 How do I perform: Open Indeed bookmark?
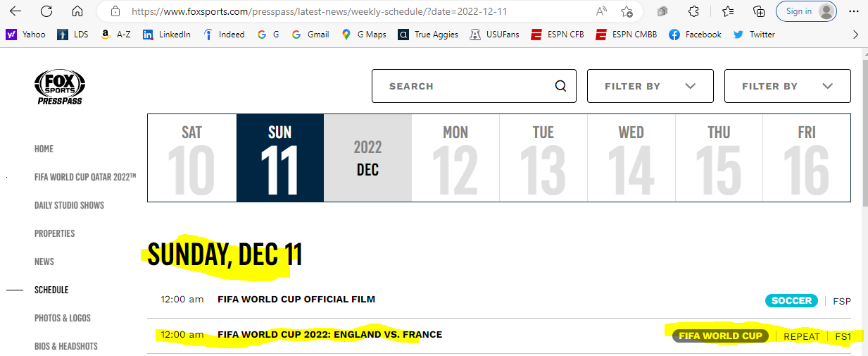(x=224, y=35)
